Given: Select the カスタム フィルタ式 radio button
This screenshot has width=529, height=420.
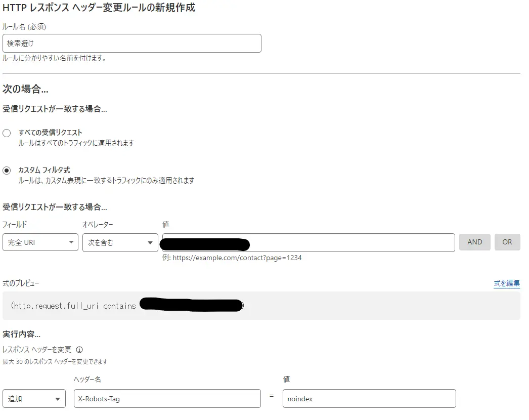Looking at the screenshot, I should 7,171.
